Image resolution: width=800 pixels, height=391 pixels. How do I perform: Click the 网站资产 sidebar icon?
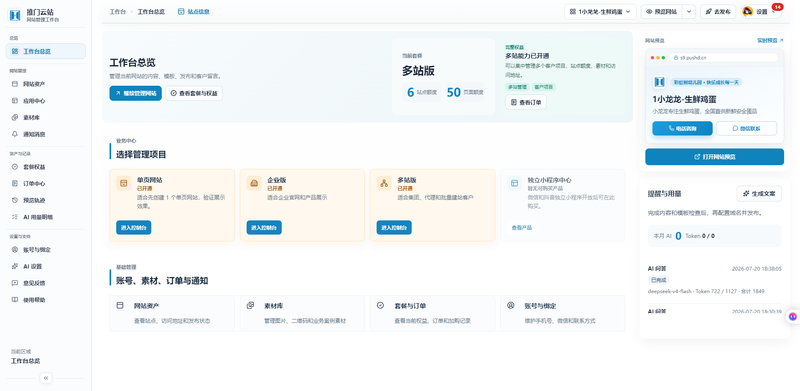pyautogui.click(x=15, y=84)
